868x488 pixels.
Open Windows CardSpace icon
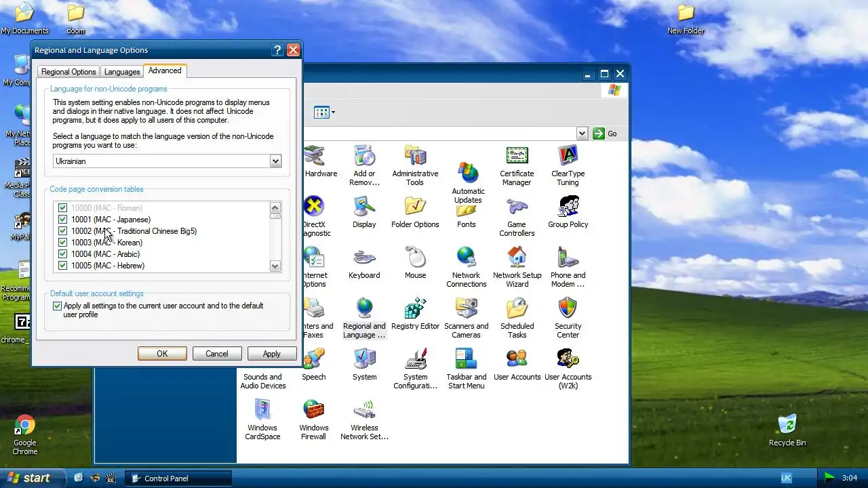pyautogui.click(x=262, y=420)
